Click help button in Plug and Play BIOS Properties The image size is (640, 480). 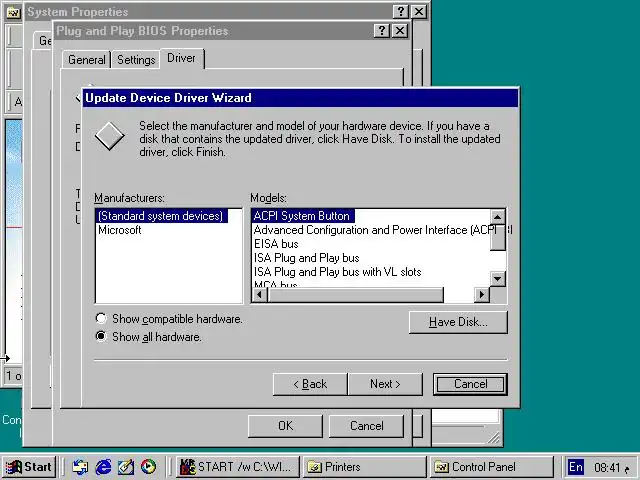coord(382,31)
